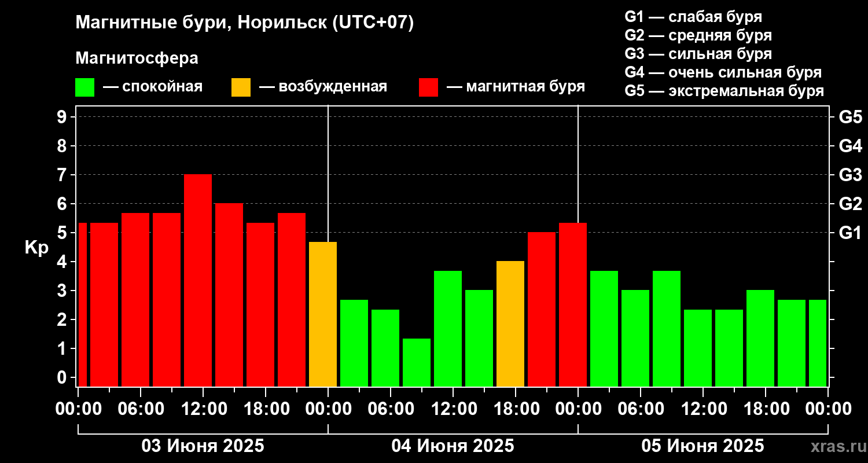Select the chart title 'Магнитные бури, Норильск (UTC+07)'

click(x=245, y=23)
